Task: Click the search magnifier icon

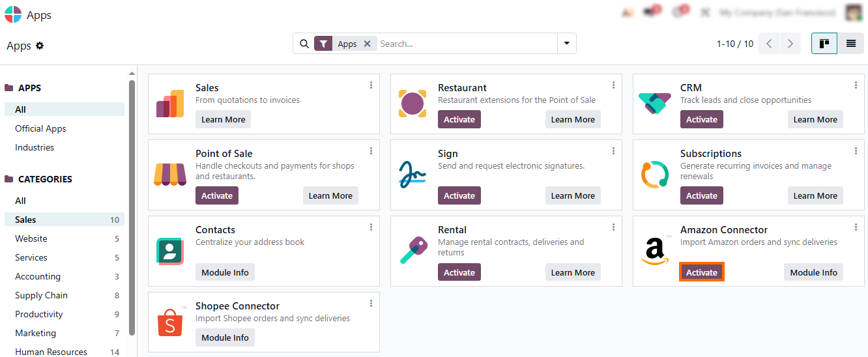Action: click(x=304, y=44)
